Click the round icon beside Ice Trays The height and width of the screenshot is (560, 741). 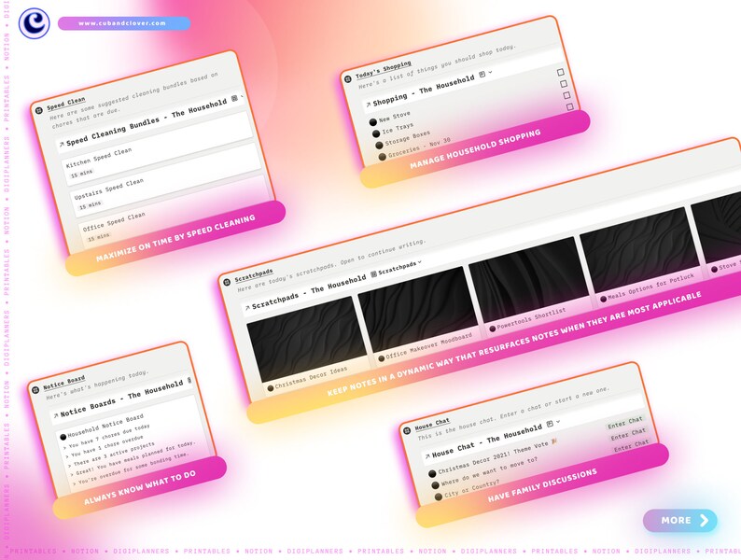click(x=376, y=133)
